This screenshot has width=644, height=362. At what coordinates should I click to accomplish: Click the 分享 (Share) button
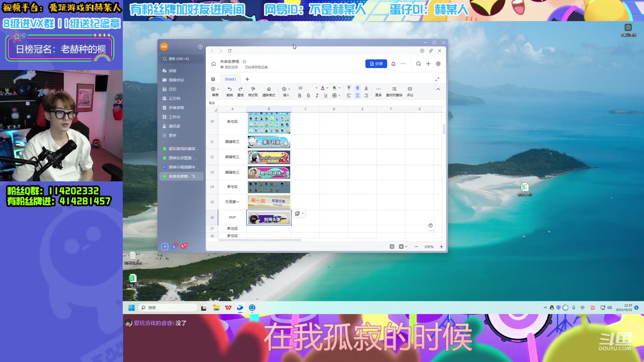click(x=376, y=64)
